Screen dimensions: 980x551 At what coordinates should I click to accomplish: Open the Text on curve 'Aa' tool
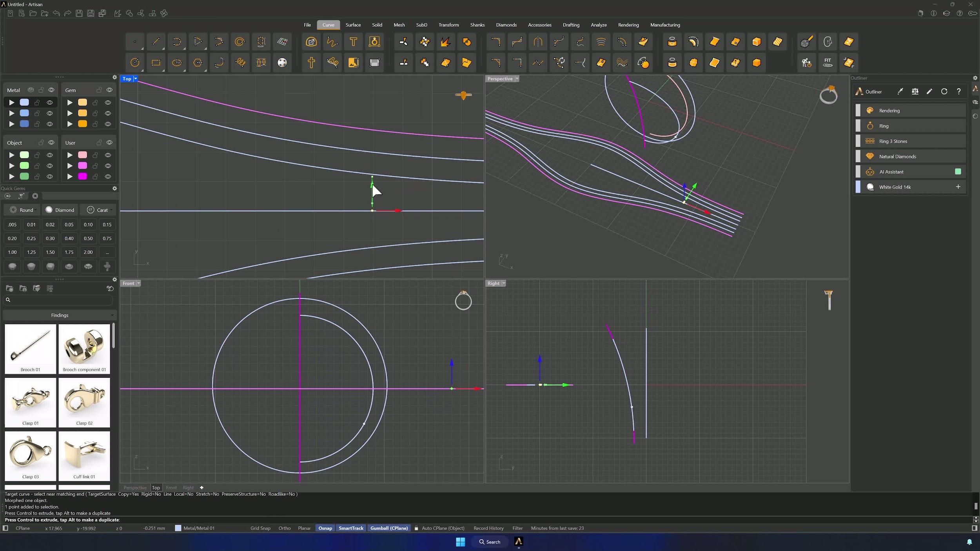332,63
